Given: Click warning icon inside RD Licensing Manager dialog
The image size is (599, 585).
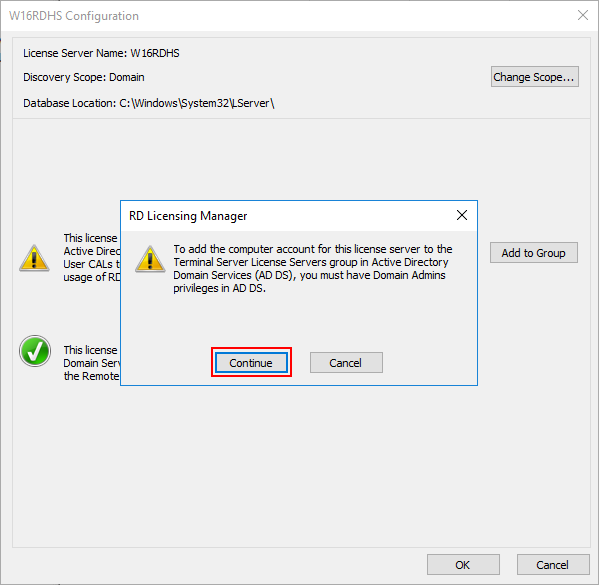Looking at the screenshot, I should [x=150, y=259].
